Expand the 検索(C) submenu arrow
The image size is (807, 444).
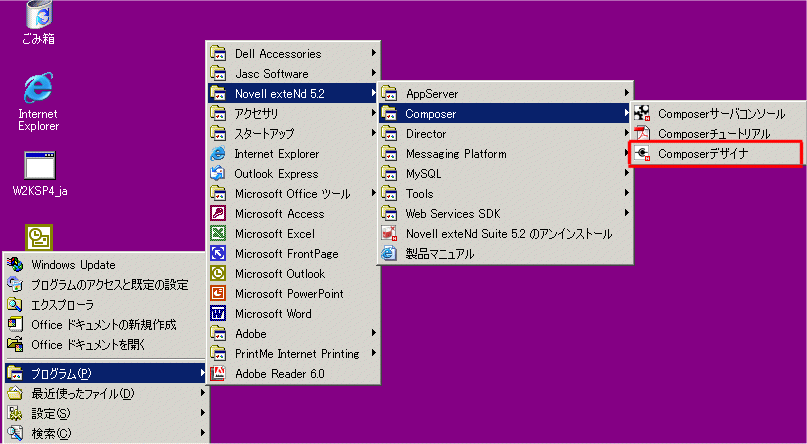click(203, 433)
